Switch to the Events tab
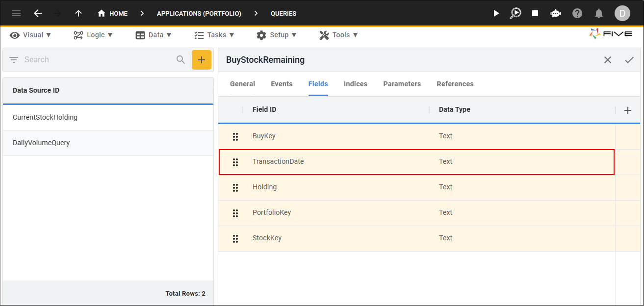The image size is (644, 306). (x=282, y=84)
